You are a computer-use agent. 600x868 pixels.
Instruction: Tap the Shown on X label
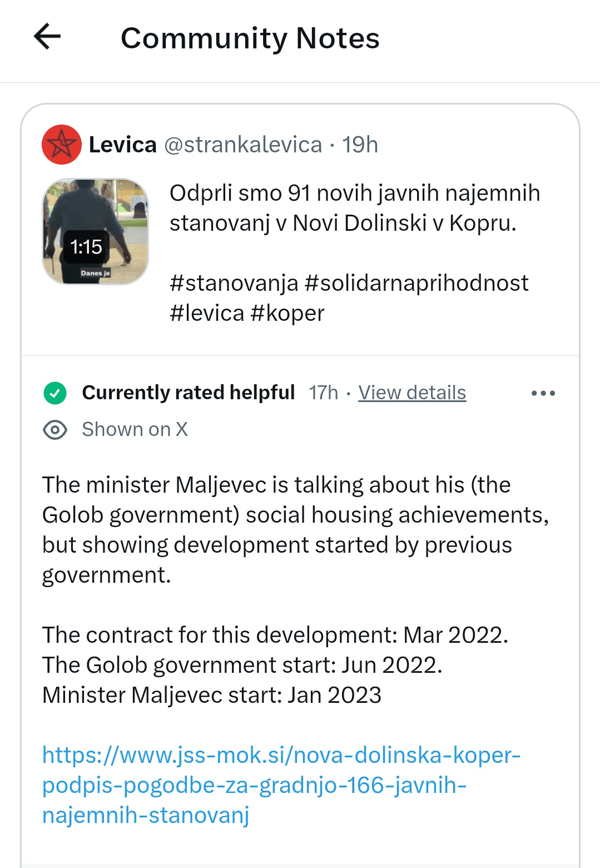click(135, 429)
